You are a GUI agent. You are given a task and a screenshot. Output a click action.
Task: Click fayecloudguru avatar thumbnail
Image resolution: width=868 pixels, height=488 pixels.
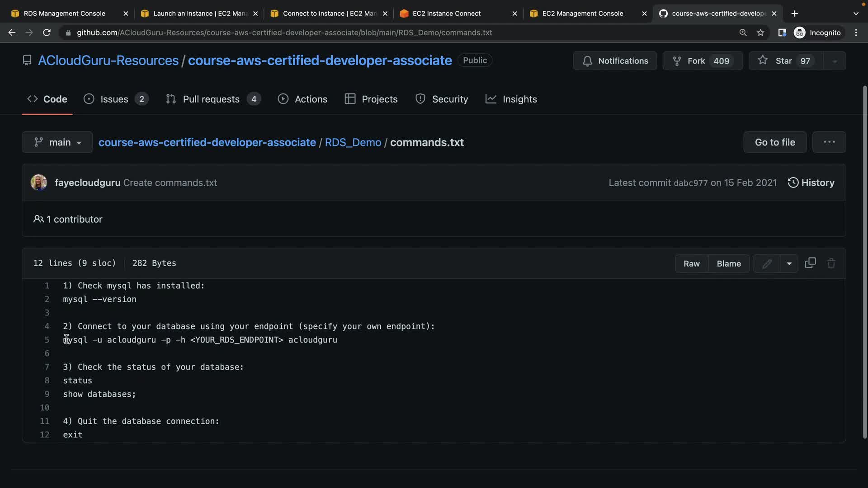tap(39, 183)
